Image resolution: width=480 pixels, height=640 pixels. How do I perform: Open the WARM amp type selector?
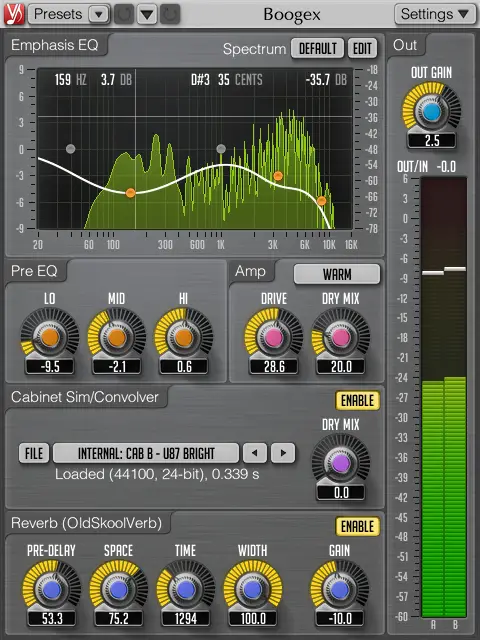[x=337, y=274]
